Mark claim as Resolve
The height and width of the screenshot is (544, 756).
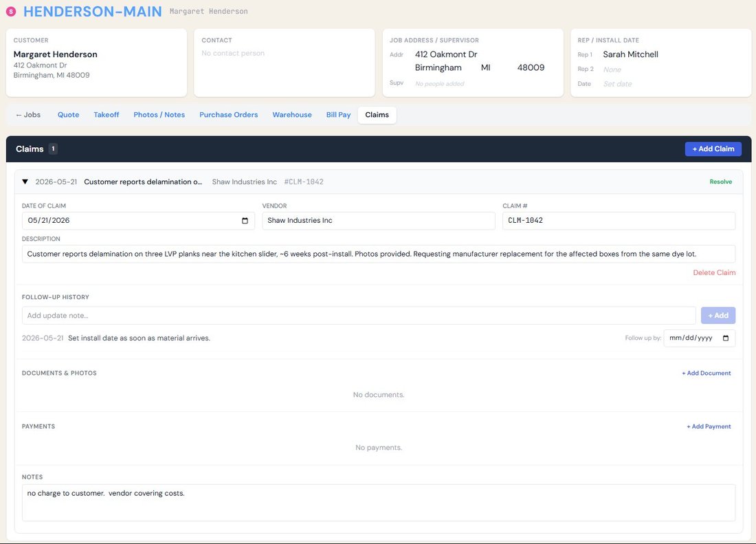click(721, 182)
